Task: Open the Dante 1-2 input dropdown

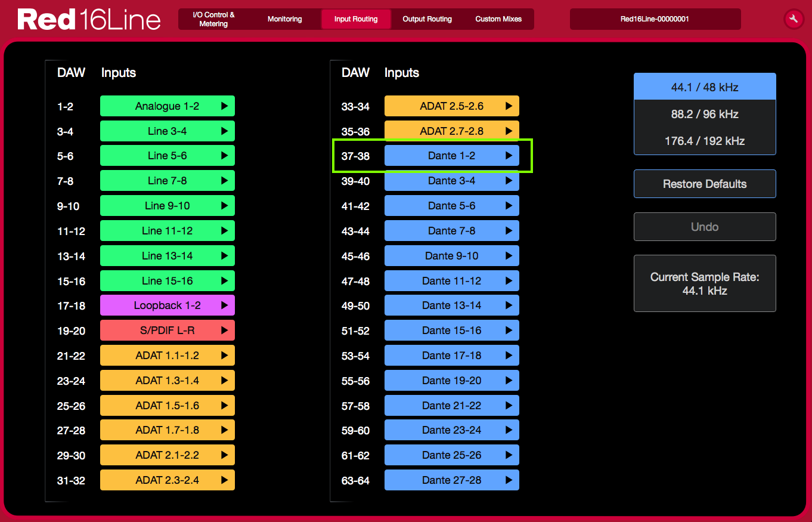Action: [452, 156]
